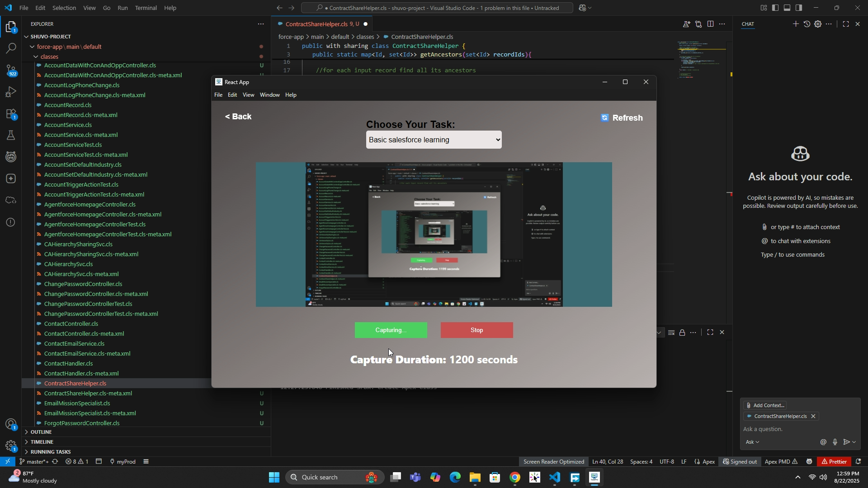The image size is (868, 488).
Task: Toggle the bottom Panel layout button
Action: click(x=787, y=8)
